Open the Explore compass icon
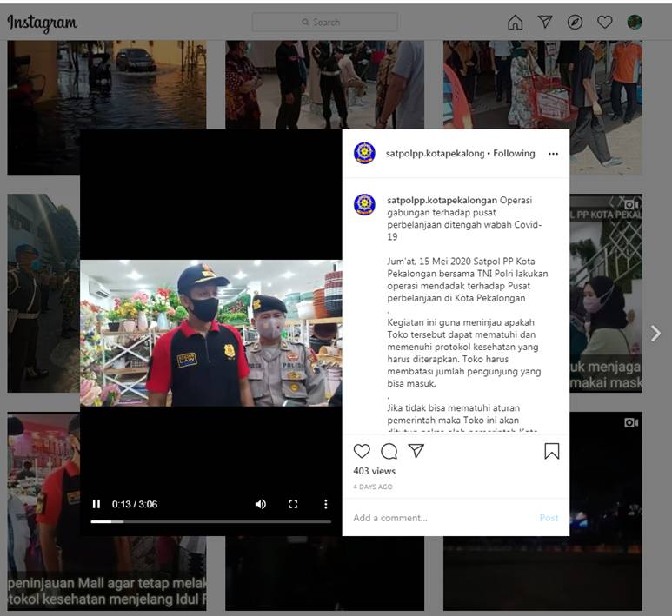 point(575,22)
